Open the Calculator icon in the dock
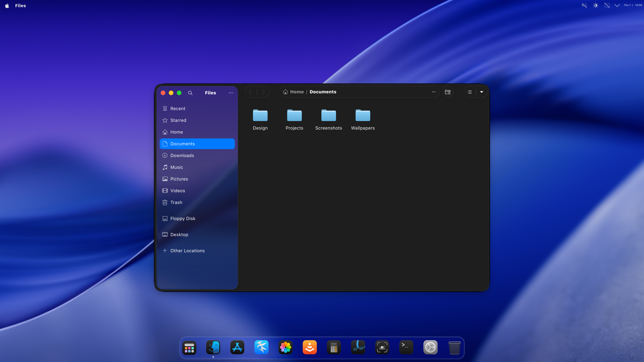Viewport: 644px width, 362px height. point(334,347)
